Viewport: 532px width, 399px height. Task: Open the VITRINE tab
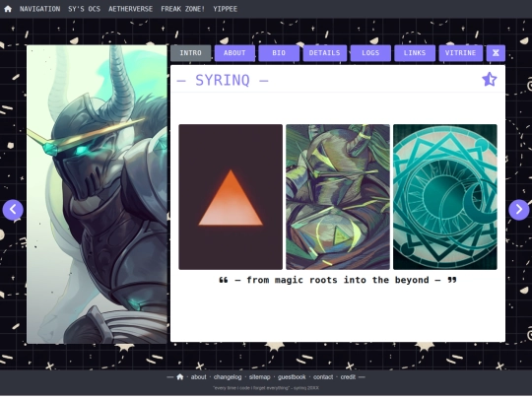(x=460, y=53)
